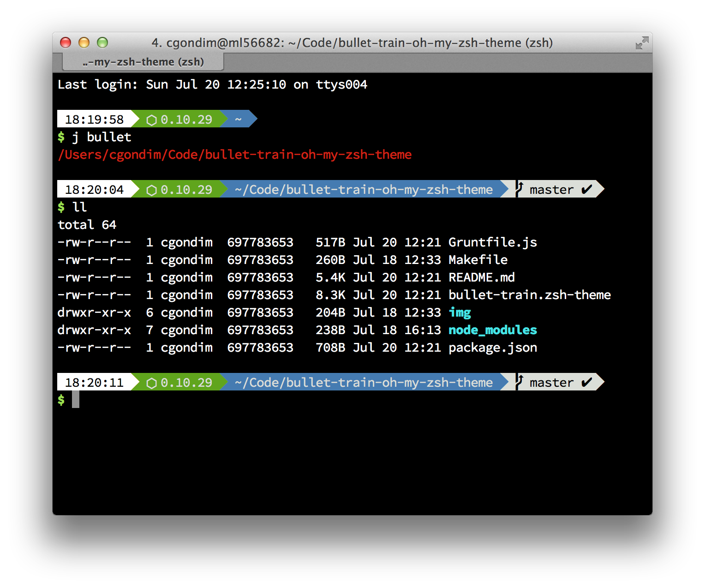The image size is (705, 588).
Task: Select the my-zsh-theme (zsh) tab
Action: pos(143,62)
